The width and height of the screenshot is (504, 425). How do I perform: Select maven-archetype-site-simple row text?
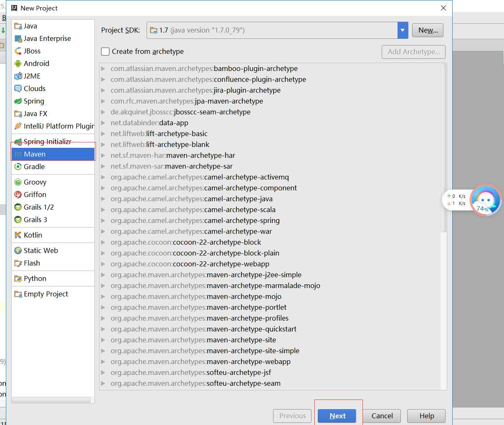(x=205, y=351)
